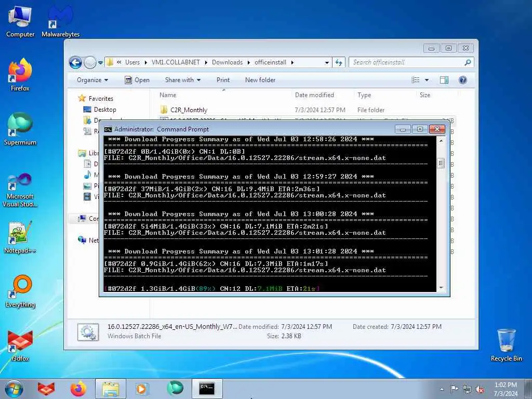
Task: Open the Share with menu
Action: click(x=182, y=80)
